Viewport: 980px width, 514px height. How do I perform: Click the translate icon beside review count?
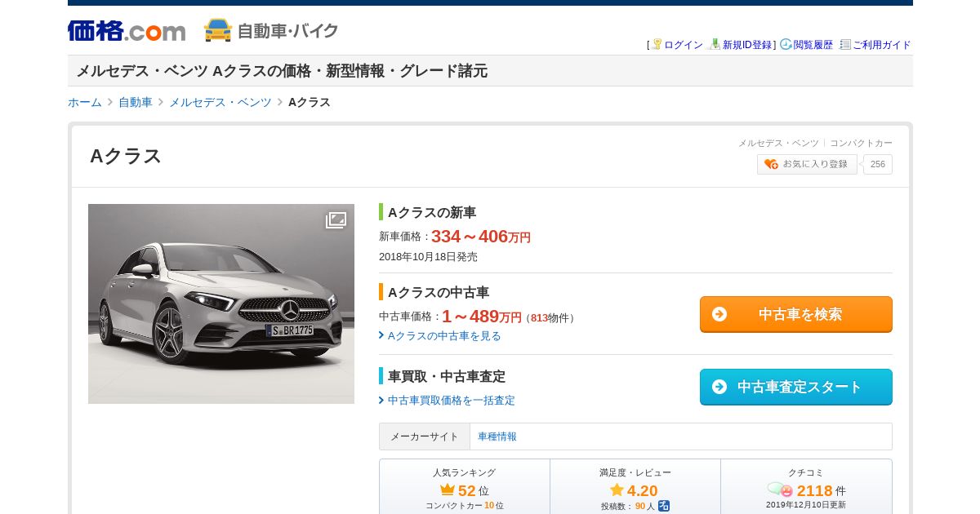click(664, 506)
